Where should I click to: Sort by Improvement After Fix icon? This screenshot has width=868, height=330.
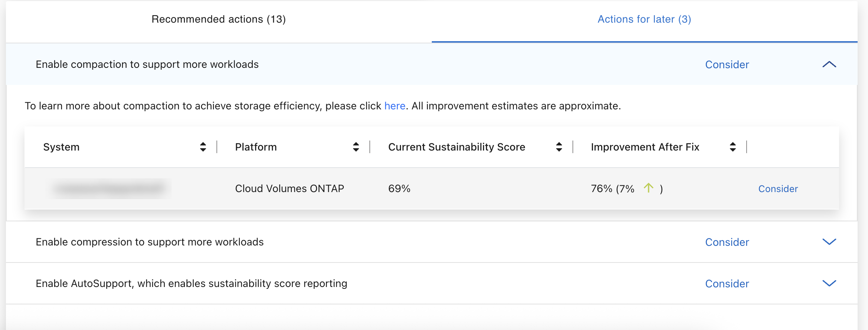[x=732, y=147]
